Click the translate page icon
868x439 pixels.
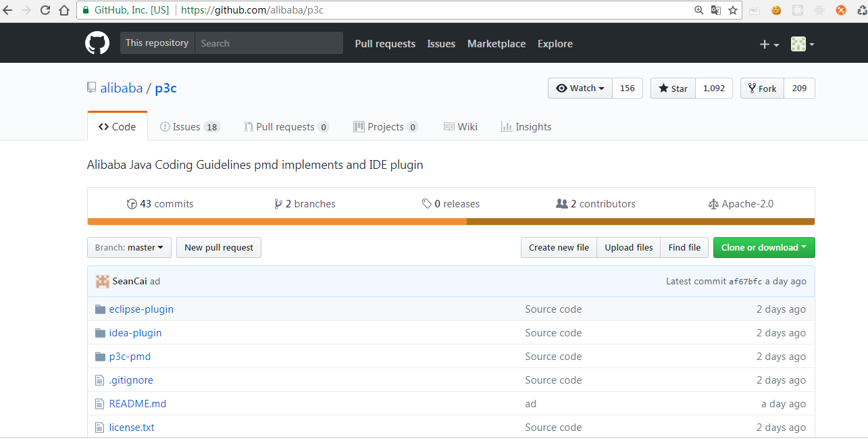[716, 10]
